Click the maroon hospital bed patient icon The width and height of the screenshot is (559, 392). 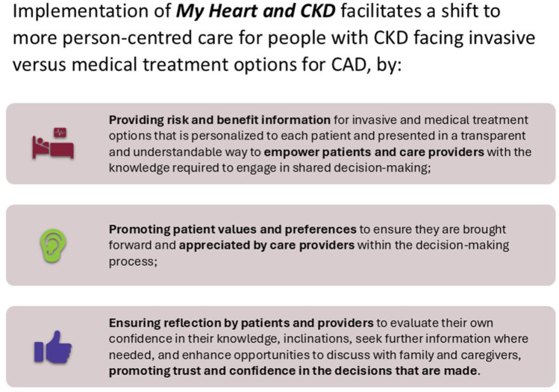click(53, 143)
